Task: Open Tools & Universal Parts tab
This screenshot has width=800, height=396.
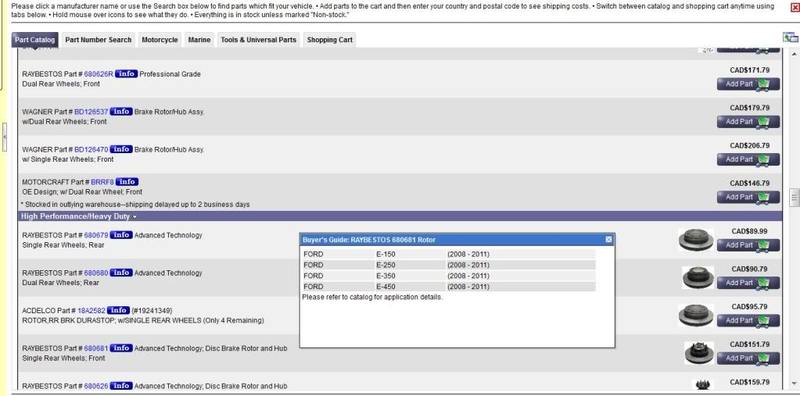Action: coord(258,40)
